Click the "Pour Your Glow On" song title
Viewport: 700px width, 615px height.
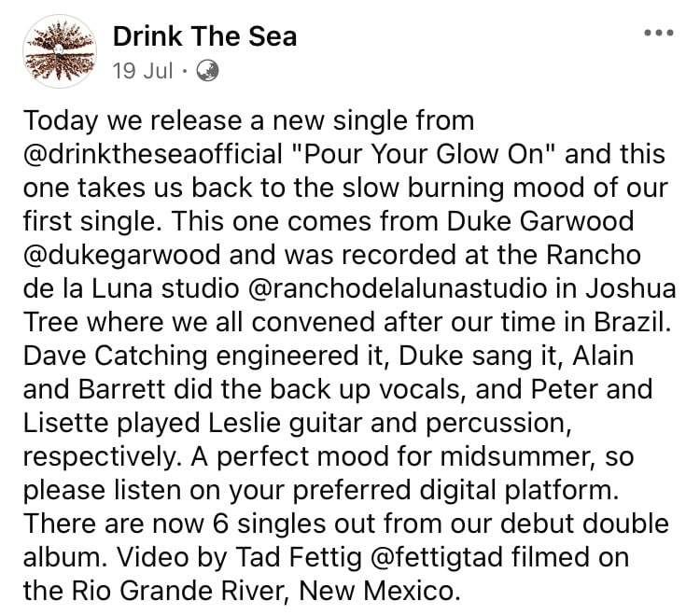tap(422, 154)
